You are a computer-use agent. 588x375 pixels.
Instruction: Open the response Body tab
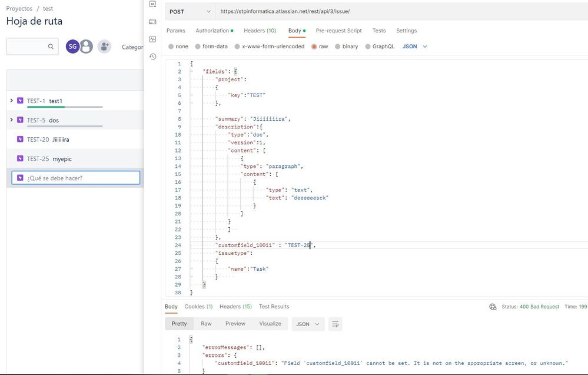point(171,306)
